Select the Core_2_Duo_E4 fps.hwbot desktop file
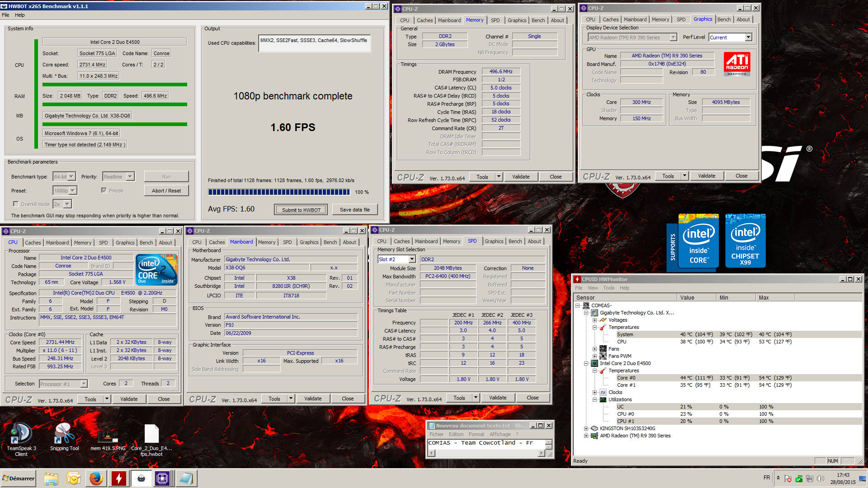868x488 pixels. tap(151, 439)
